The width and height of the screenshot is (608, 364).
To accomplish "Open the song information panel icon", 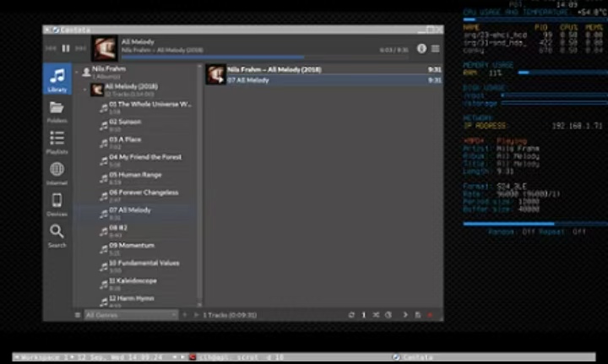I will pyautogui.click(x=422, y=48).
